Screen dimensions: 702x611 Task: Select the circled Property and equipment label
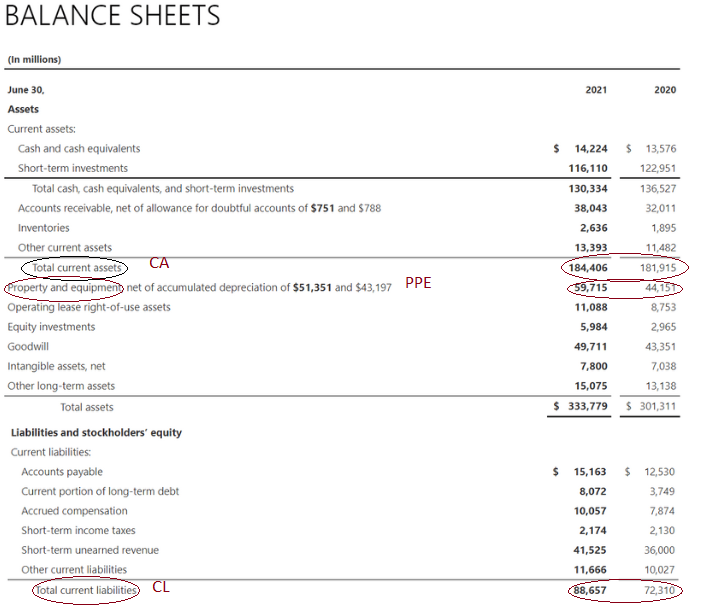pos(65,288)
